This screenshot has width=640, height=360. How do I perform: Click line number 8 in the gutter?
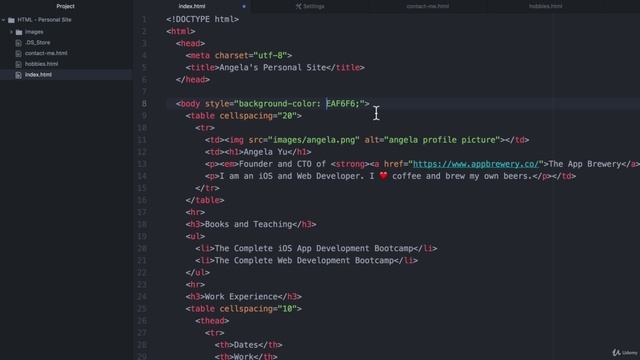[144, 104]
